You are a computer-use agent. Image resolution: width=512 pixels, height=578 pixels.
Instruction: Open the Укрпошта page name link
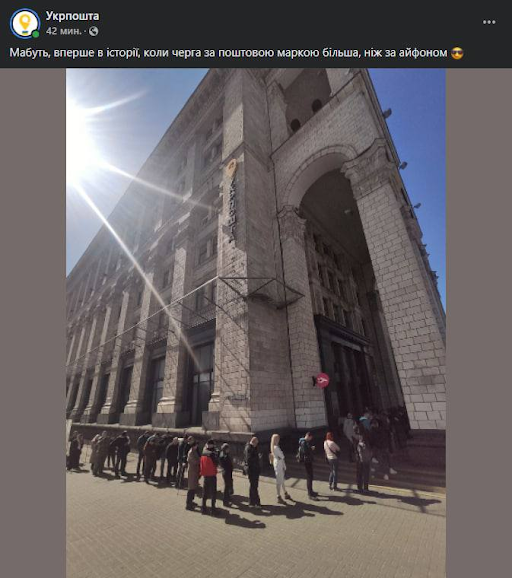(72, 16)
